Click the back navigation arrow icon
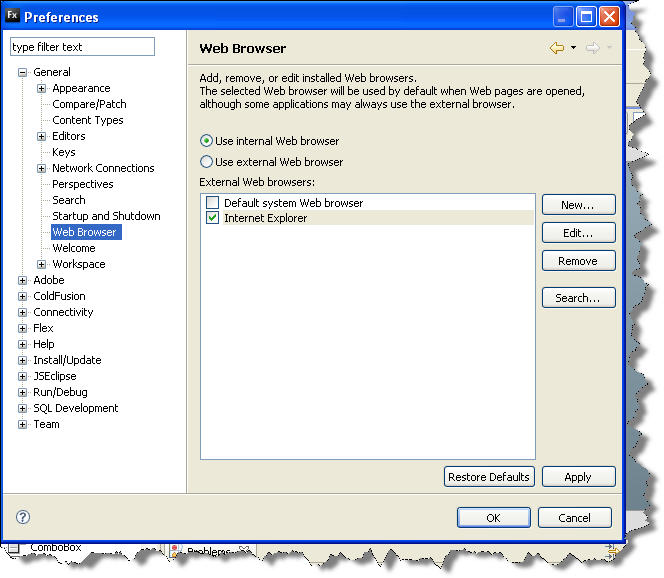664x578 pixels. point(556,48)
